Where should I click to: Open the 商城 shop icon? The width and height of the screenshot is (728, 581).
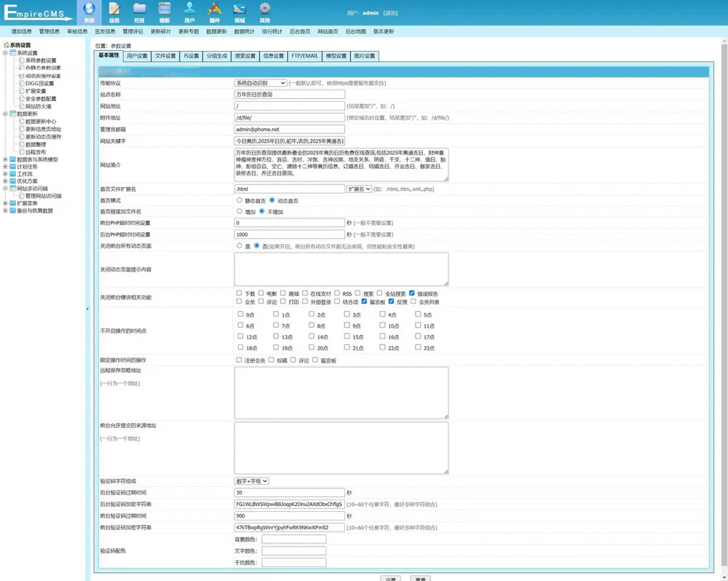(x=240, y=10)
